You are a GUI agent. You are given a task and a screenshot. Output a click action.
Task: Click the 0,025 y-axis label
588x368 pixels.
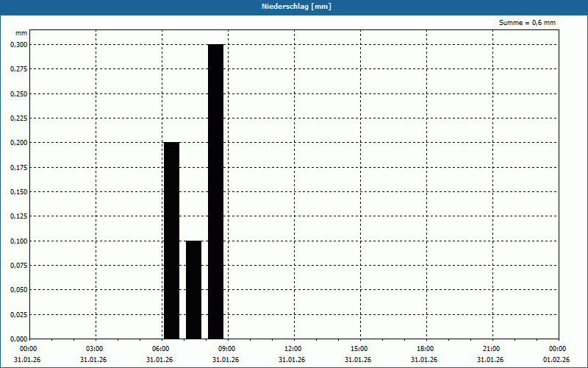[x=19, y=315]
